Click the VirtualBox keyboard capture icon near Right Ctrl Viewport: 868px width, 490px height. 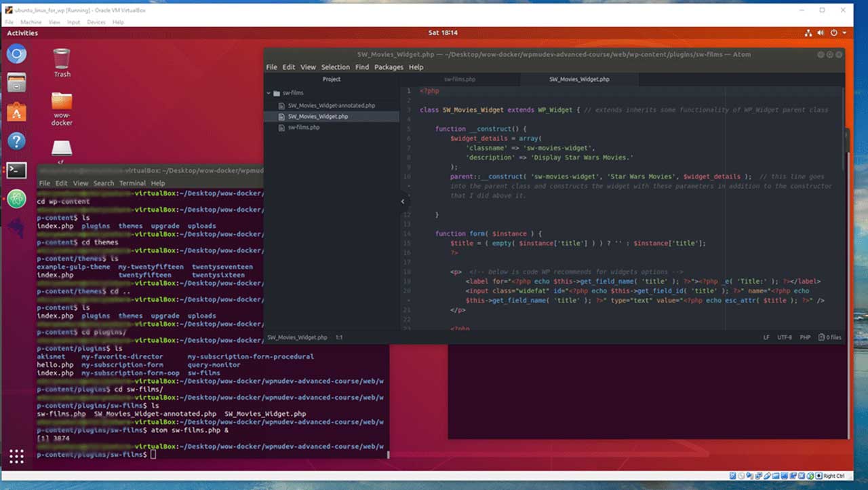(x=818, y=476)
